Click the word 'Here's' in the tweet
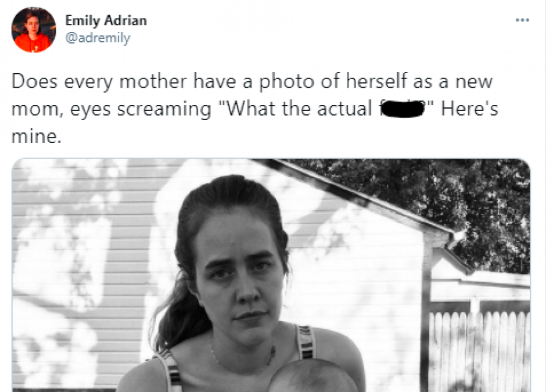The width and height of the screenshot is (546, 392). tap(469, 109)
